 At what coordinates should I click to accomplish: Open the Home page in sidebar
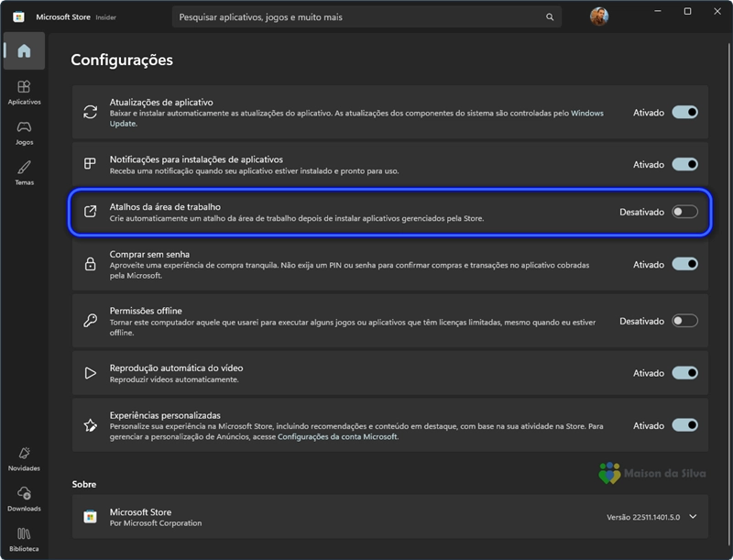(x=24, y=51)
